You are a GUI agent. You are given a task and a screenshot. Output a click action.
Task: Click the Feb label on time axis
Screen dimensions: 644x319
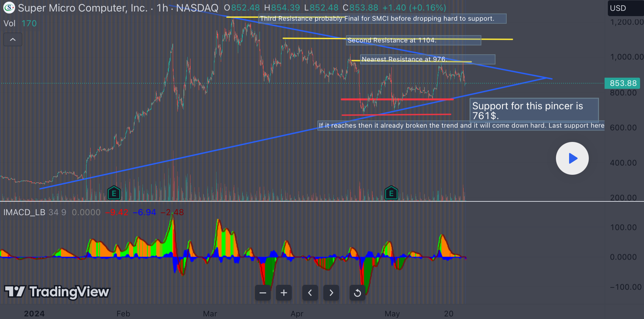(123, 314)
